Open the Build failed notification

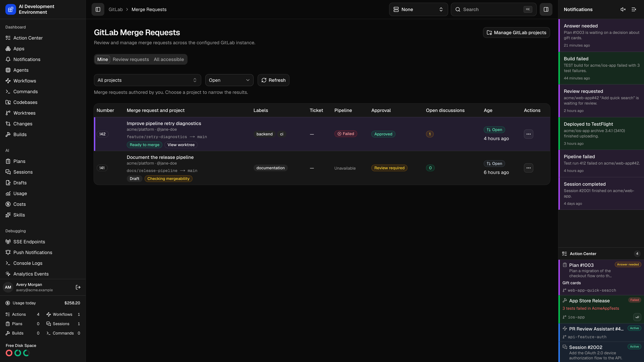601,68
